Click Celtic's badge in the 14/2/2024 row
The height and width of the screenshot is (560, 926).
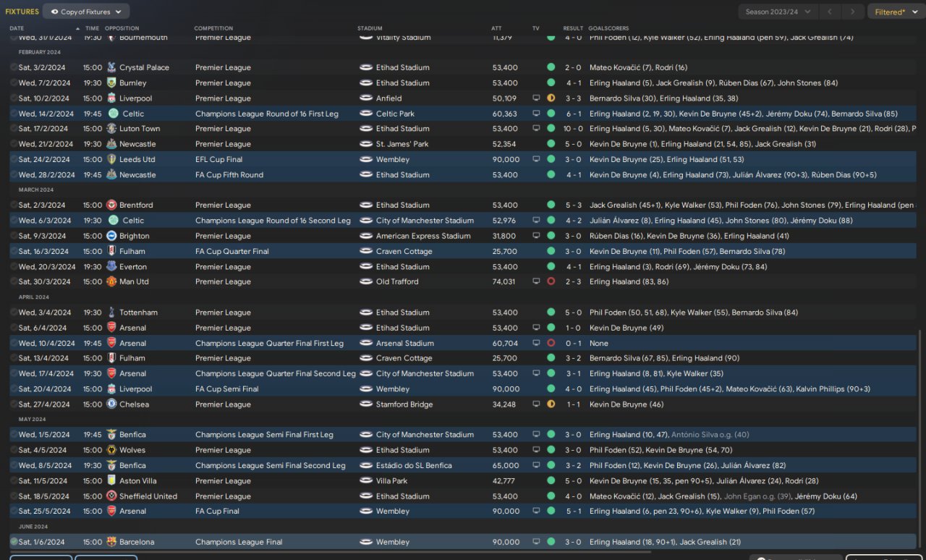click(x=113, y=114)
